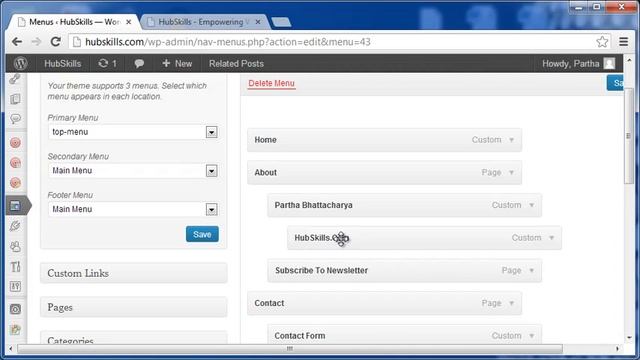Image resolution: width=640 pixels, height=360 pixels.
Task: Click the vertical scrollbar thumb
Action: [x=629, y=136]
